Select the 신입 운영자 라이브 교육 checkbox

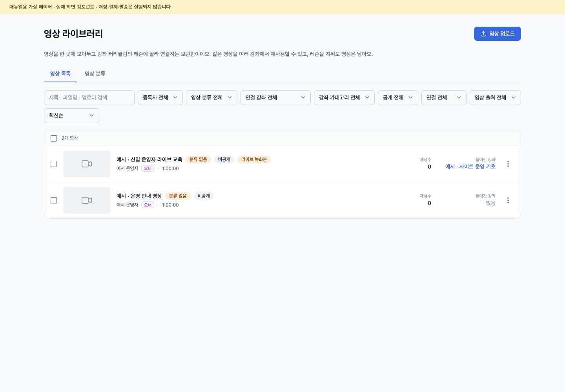click(x=54, y=164)
